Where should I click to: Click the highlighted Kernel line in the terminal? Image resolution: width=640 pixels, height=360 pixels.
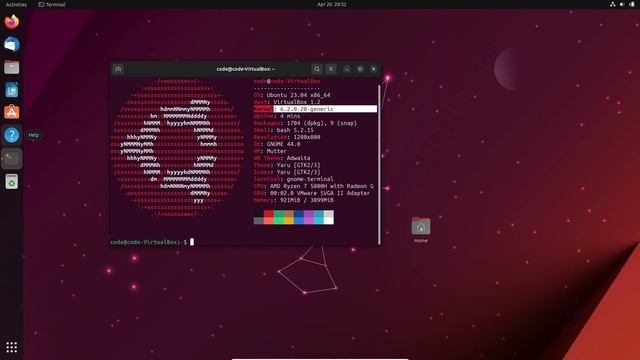pos(315,109)
